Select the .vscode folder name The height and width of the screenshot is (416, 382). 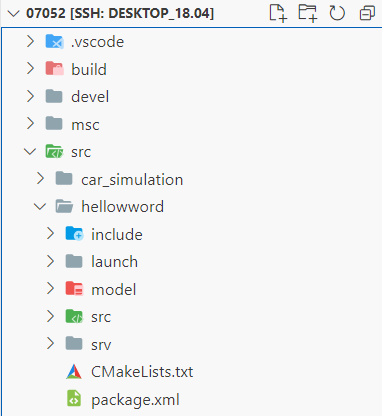(x=97, y=42)
